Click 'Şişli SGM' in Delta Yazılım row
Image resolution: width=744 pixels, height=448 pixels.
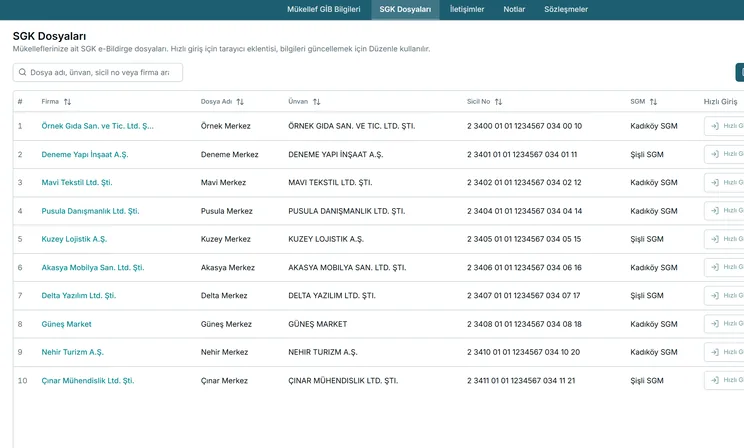[647, 295]
